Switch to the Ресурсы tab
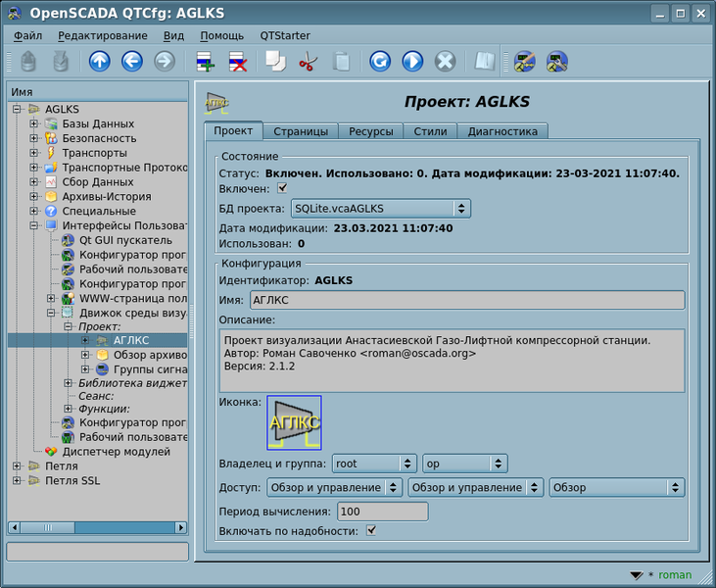 (371, 131)
